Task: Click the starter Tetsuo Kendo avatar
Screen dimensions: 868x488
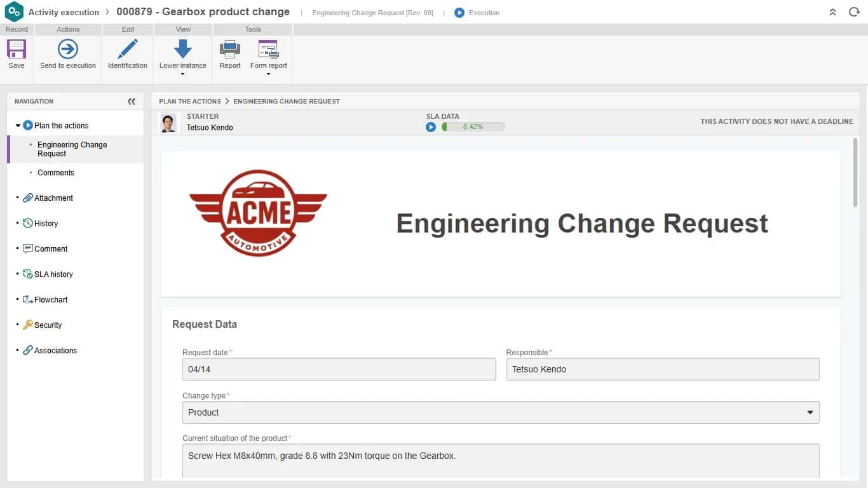Action: click(x=168, y=123)
